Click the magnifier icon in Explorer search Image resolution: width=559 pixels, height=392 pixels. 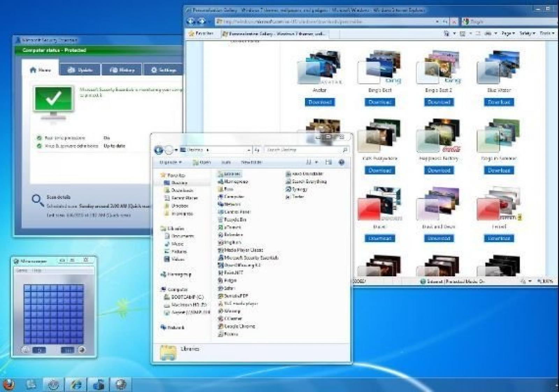click(x=345, y=150)
